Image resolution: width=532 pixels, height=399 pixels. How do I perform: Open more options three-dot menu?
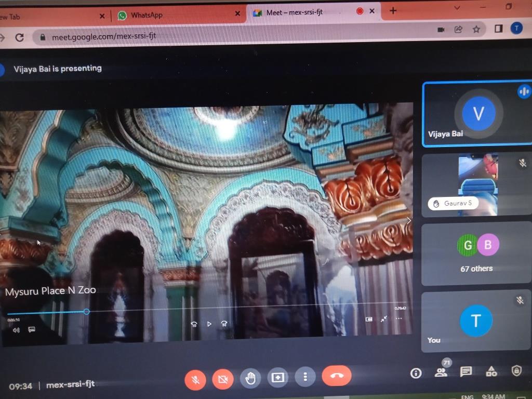point(305,377)
